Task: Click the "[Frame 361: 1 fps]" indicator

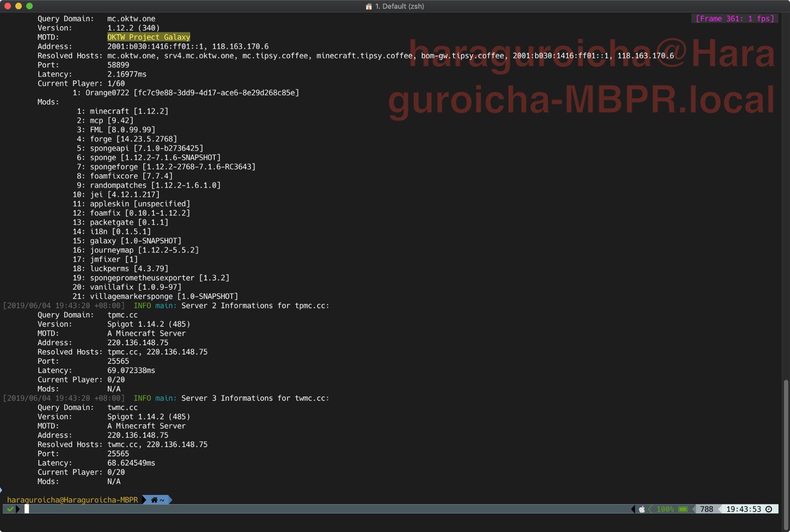Action: tap(735, 19)
